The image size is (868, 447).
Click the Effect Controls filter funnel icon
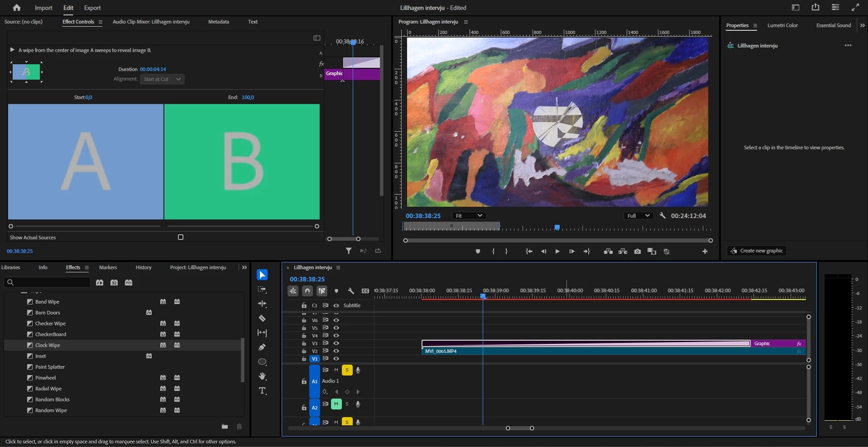tap(349, 251)
